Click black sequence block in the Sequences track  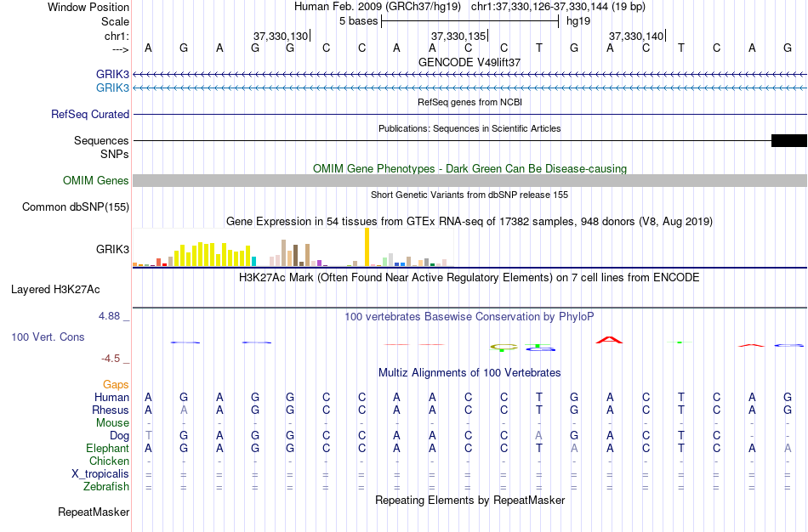point(789,140)
